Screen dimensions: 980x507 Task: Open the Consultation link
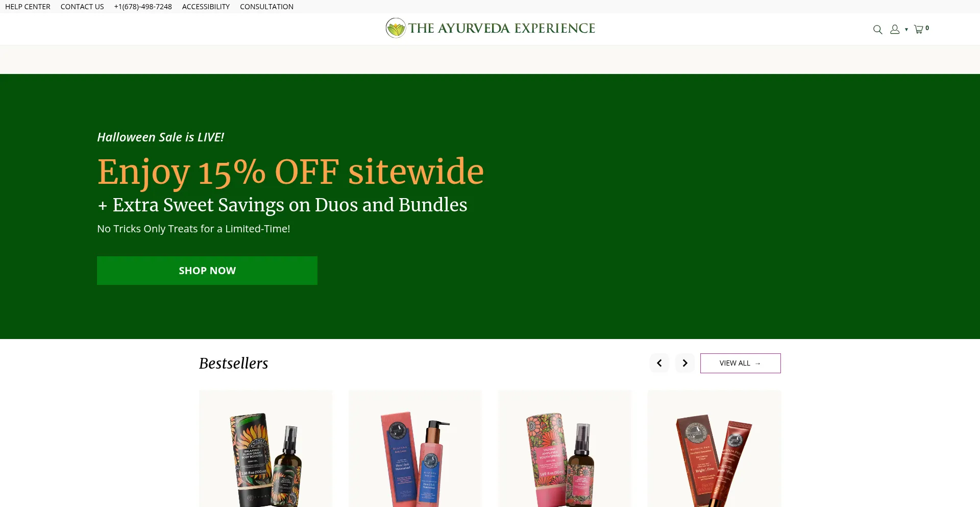[266, 7]
